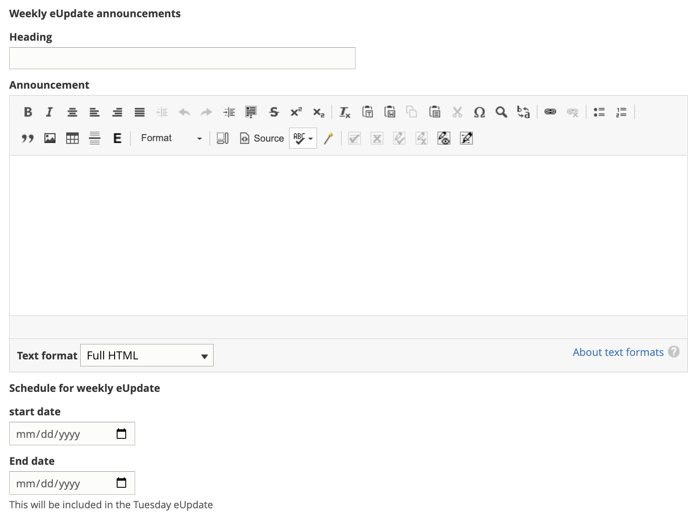
Task: Apply superscript formatting
Action: click(296, 112)
